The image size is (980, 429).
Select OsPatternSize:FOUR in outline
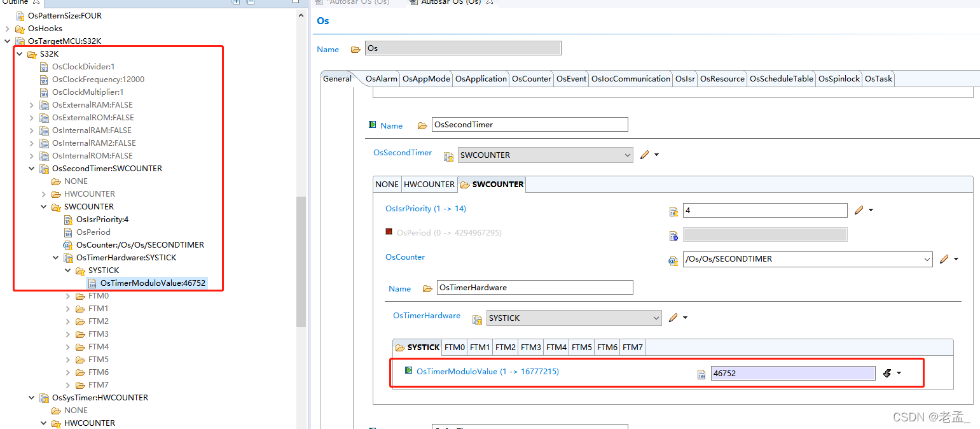(65, 16)
